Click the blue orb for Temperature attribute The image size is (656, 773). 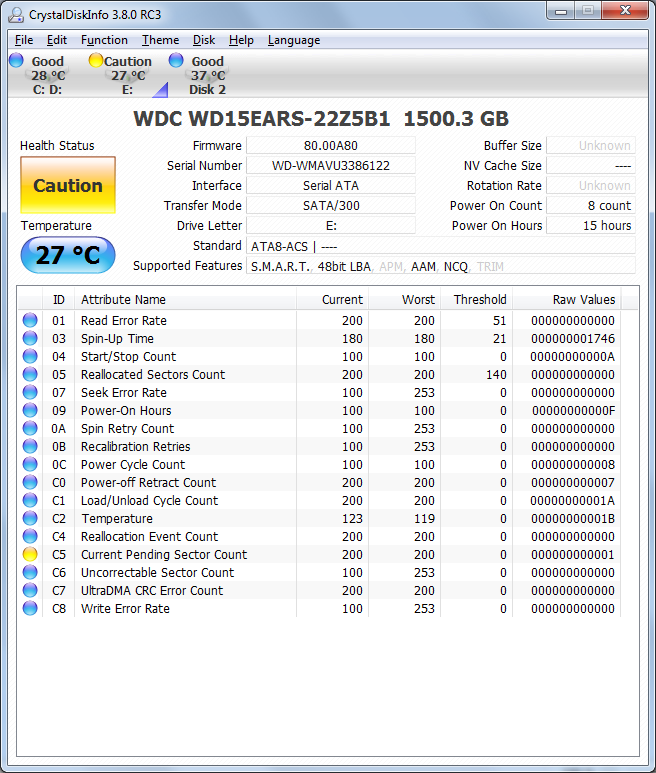pyautogui.click(x=30, y=518)
